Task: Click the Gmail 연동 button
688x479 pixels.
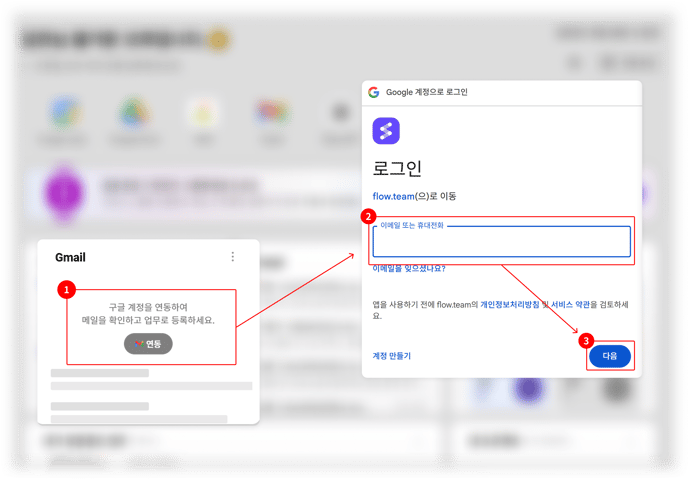Action: click(148, 344)
